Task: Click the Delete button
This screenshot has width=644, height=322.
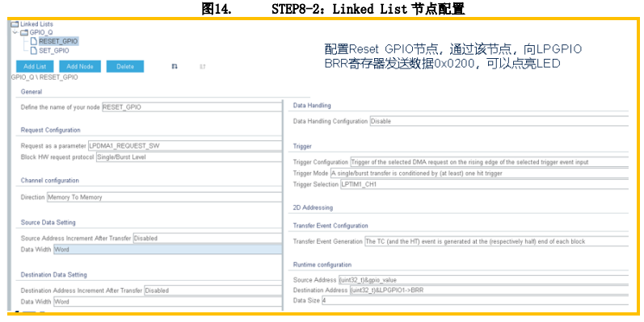Action: pyautogui.click(x=125, y=66)
